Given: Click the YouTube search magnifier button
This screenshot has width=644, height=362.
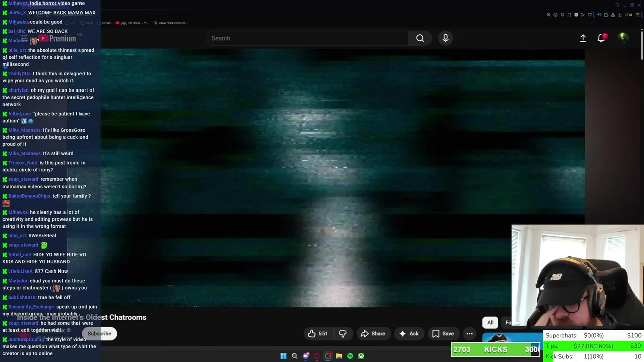Looking at the screenshot, I should pyautogui.click(x=420, y=38).
